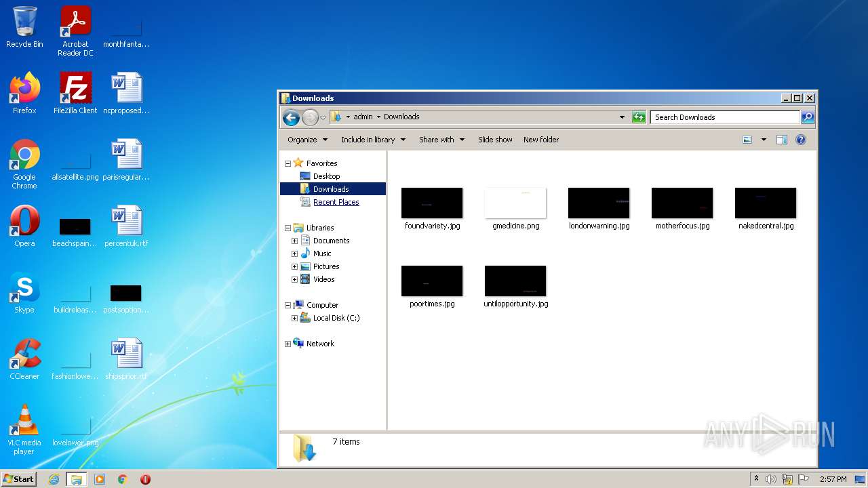Select allsatellite.png desktop file

(75, 166)
